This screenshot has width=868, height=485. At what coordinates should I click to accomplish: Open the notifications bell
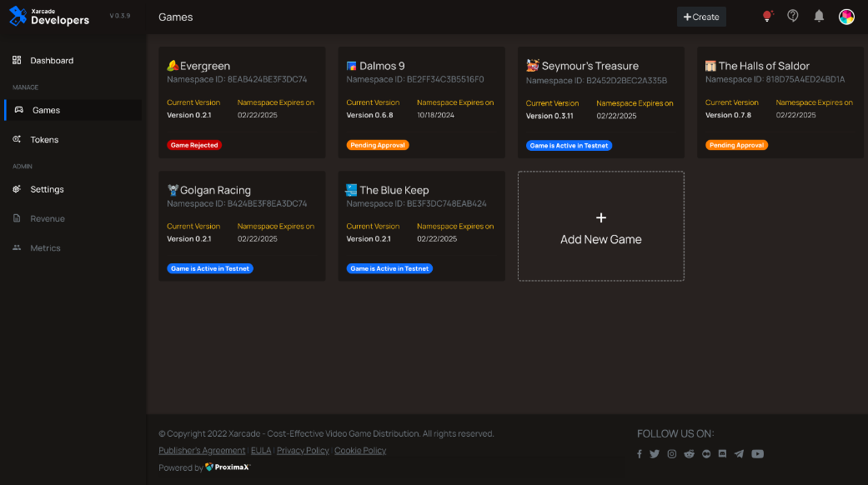pyautogui.click(x=818, y=15)
